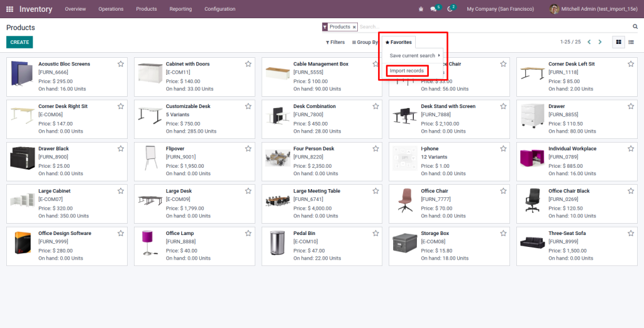Image resolution: width=644 pixels, height=328 pixels.
Task: Open the Large Meeting Table card
Action: coord(321,204)
